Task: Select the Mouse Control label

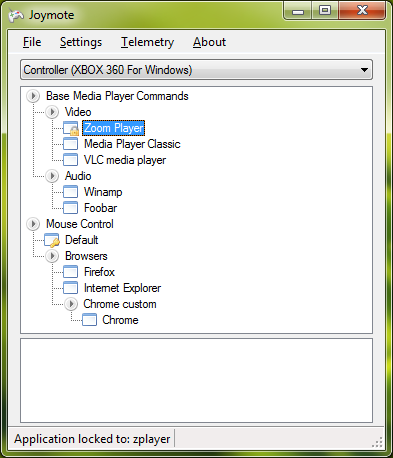Action: (x=80, y=224)
